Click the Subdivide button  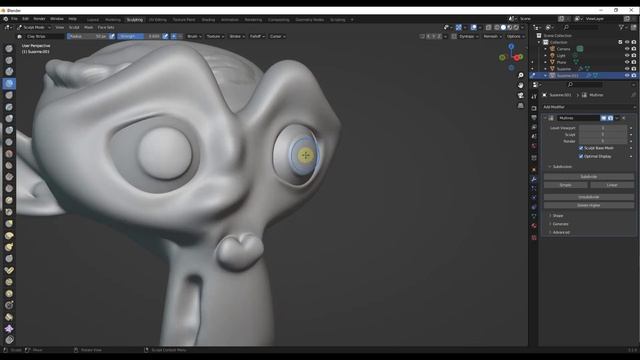pyautogui.click(x=589, y=177)
